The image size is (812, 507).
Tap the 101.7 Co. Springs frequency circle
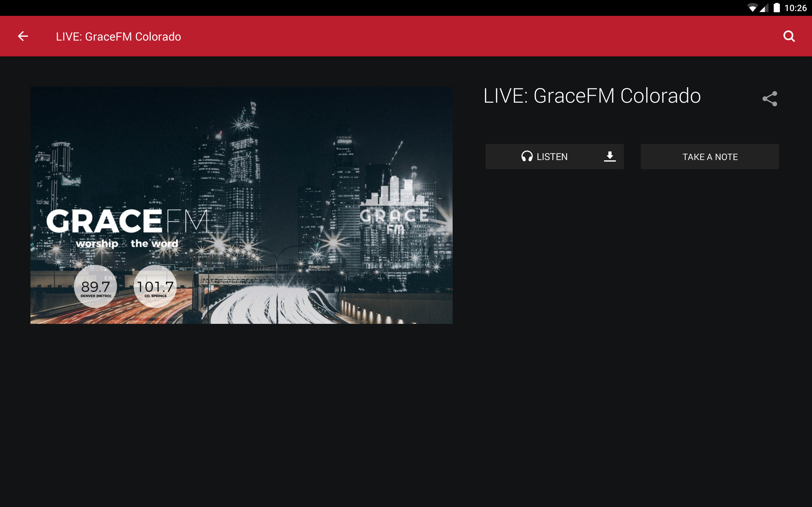[x=155, y=287]
